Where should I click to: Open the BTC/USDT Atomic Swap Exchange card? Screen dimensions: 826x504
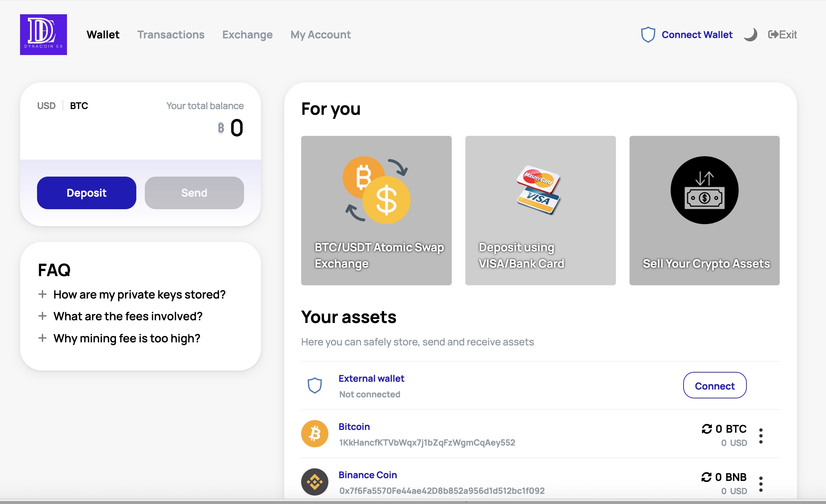coord(376,211)
